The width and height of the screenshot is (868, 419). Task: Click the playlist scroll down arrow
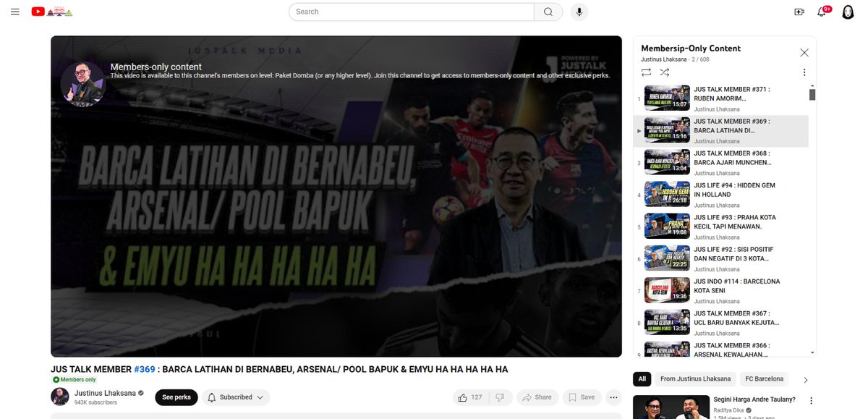(x=812, y=352)
